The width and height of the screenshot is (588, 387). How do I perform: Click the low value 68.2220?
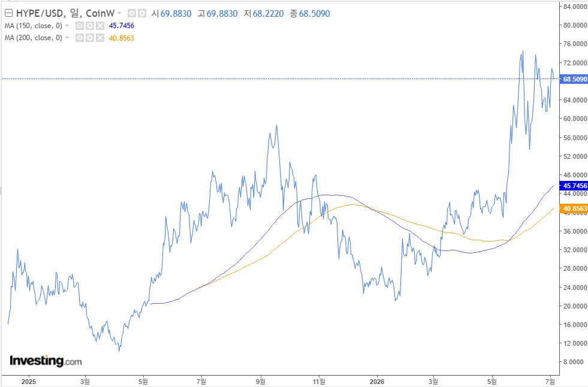[x=268, y=14]
